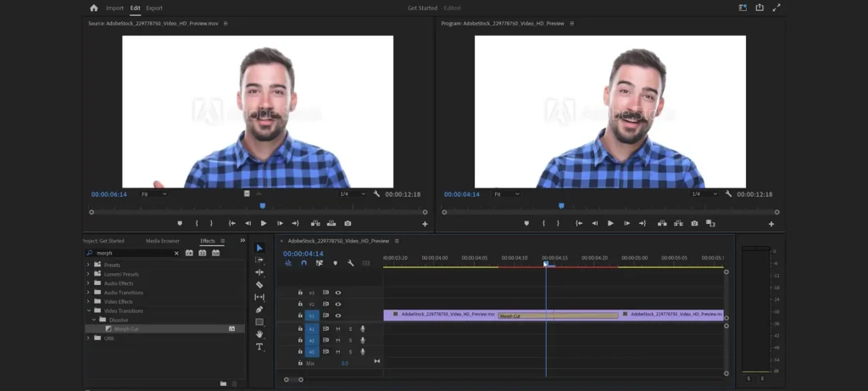868x391 pixels.
Task: Solo audio track A2
Action: (x=350, y=340)
